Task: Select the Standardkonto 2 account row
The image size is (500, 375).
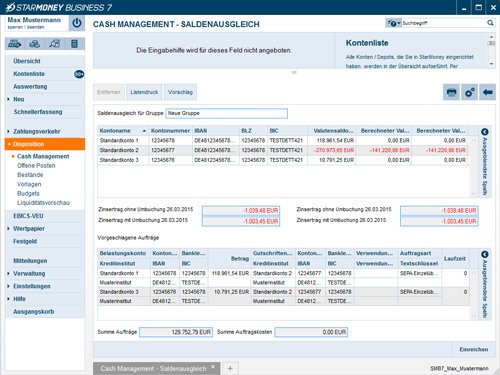Action: tap(283, 150)
